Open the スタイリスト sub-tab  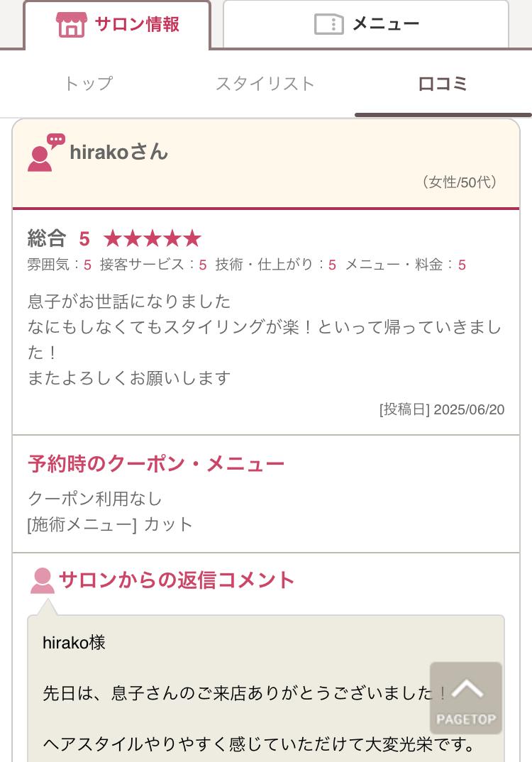265,84
